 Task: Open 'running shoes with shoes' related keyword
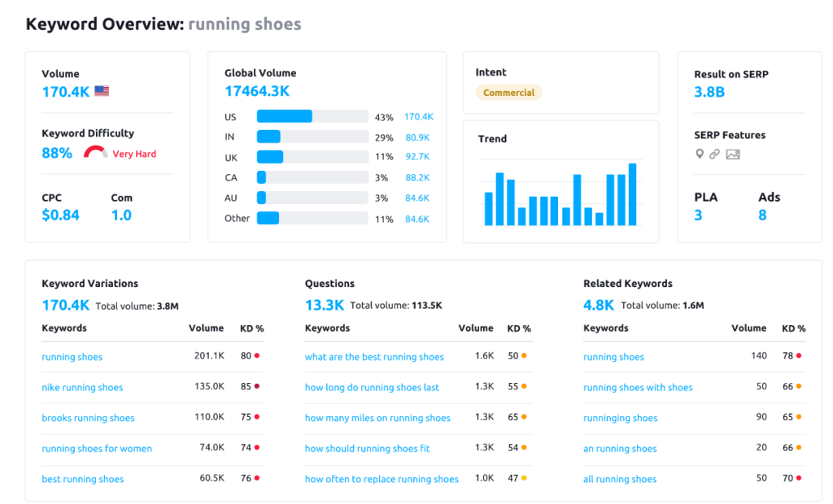(638, 387)
